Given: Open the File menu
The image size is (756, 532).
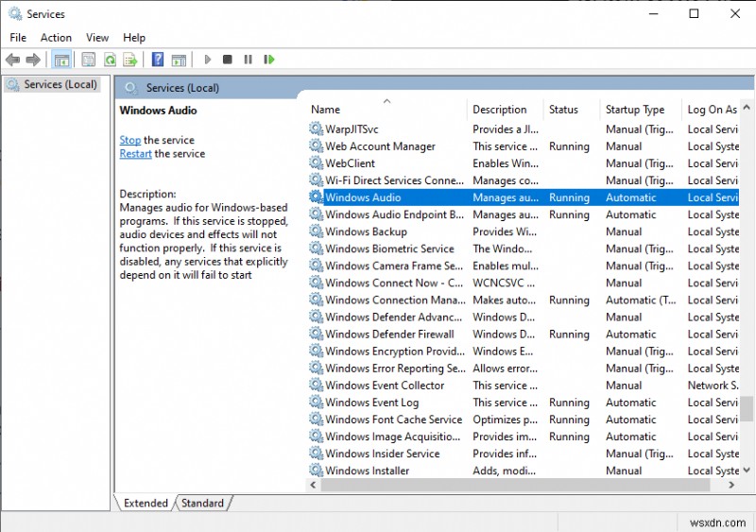Looking at the screenshot, I should pos(18,38).
